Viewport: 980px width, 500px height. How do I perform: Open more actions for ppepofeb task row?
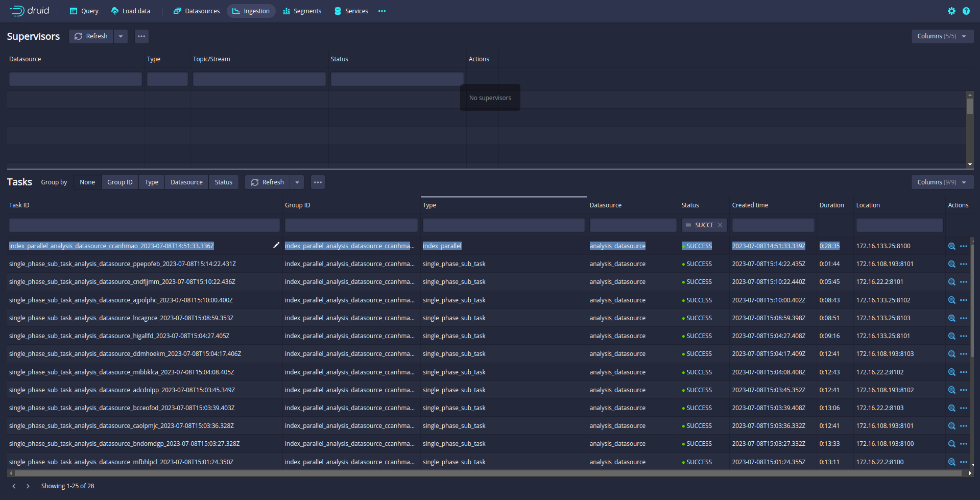[x=964, y=264]
